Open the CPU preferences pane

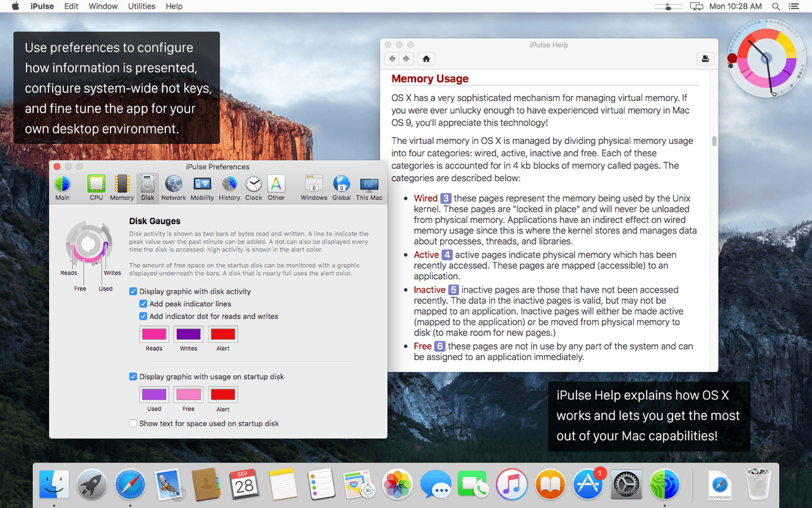click(x=96, y=188)
